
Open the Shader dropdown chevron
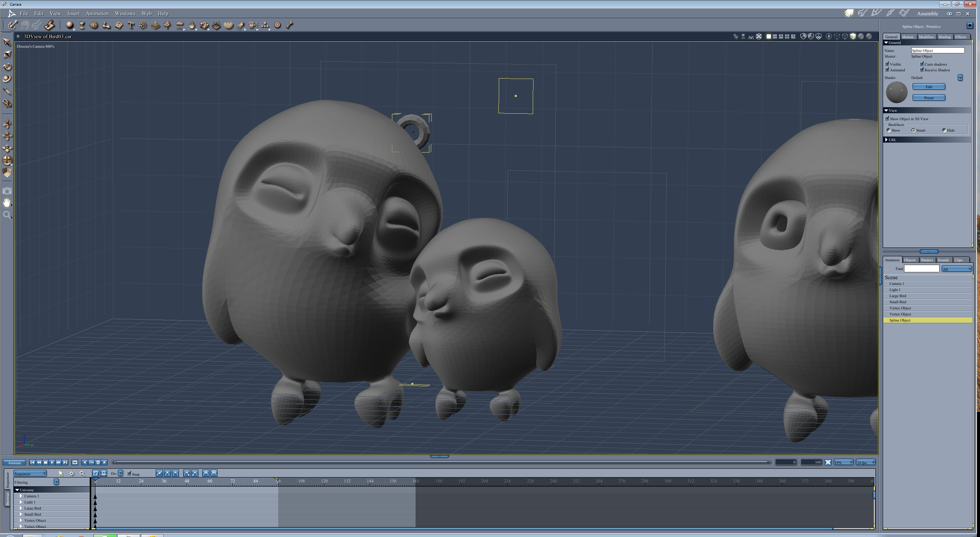[960, 77]
